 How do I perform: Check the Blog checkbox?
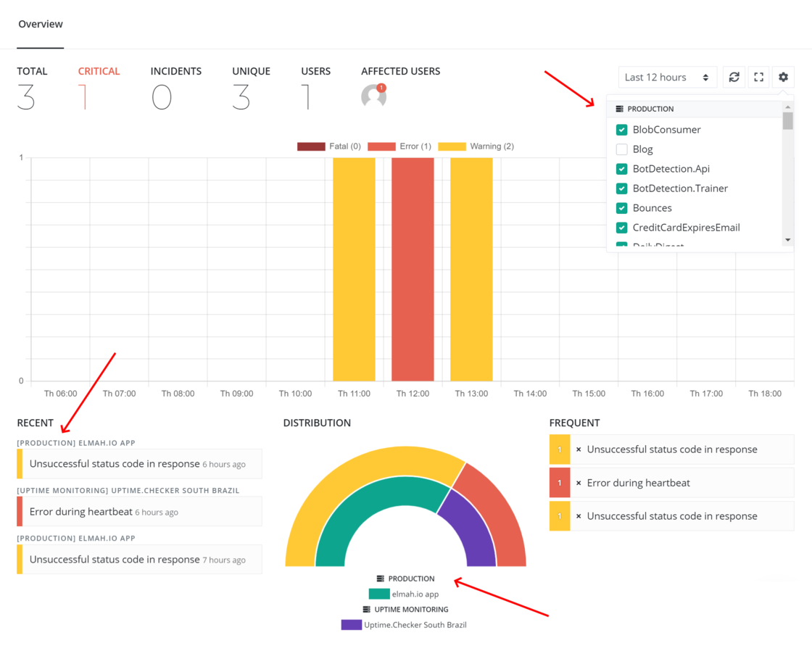click(x=622, y=149)
